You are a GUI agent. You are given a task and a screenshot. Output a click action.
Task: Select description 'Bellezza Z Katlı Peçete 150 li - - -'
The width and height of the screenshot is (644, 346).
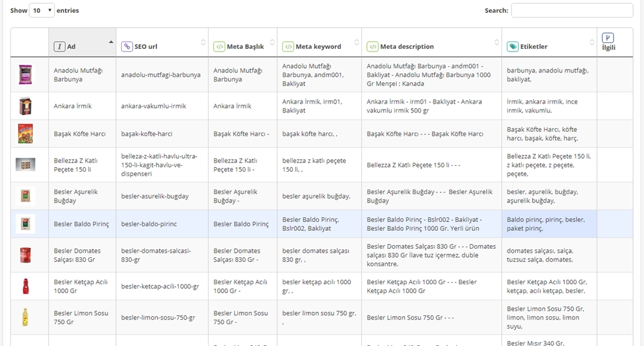click(x=431, y=165)
